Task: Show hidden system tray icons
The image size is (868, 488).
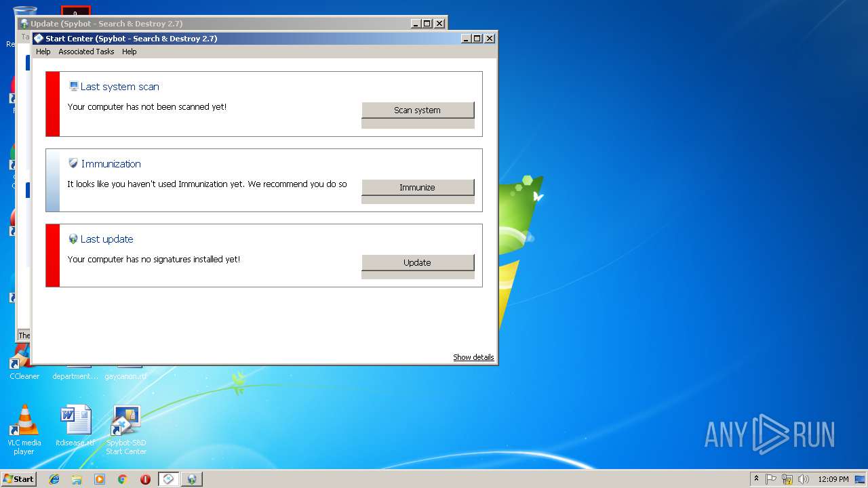Action: point(756,479)
